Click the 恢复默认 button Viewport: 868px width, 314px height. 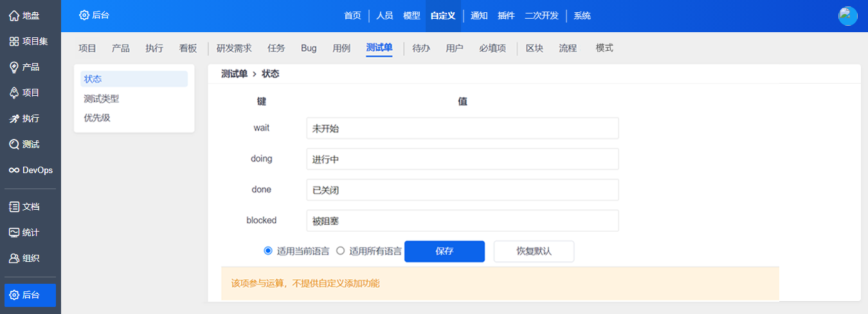click(534, 252)
